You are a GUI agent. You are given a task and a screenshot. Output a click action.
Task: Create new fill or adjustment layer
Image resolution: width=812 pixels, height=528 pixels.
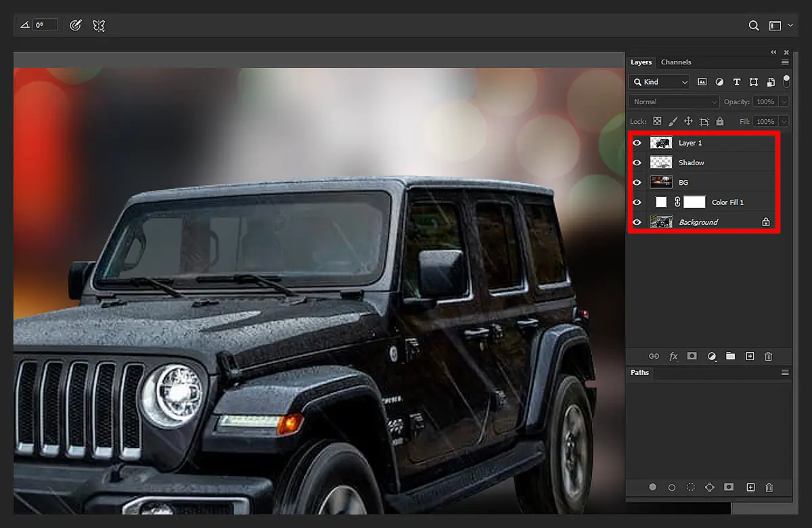(712, 356)
